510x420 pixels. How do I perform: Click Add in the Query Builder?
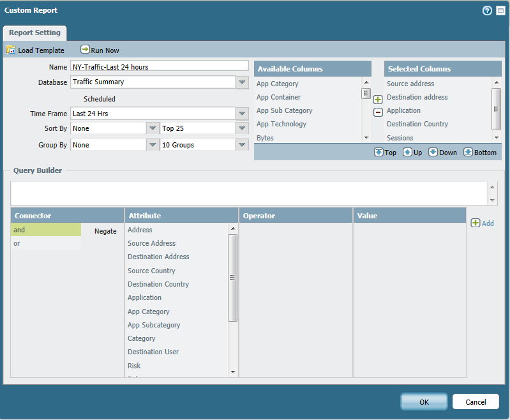pyautogui.click(x=482, y=223)
